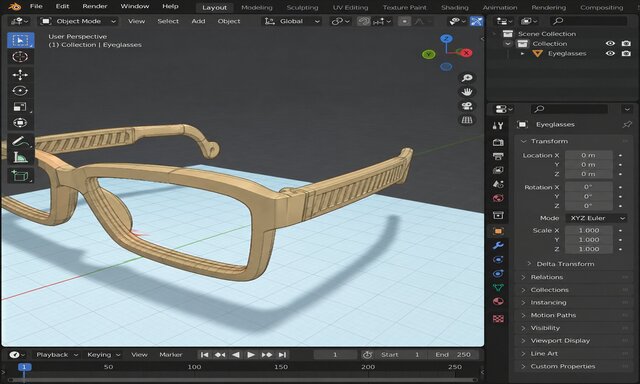Open the Tool properties tab

tap(498, 126)
